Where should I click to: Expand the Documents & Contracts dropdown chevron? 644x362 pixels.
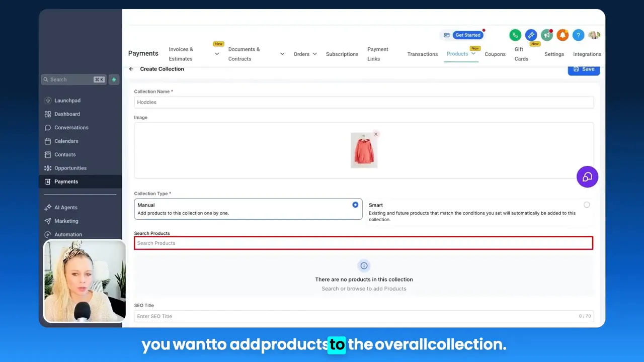pos(282,54)
